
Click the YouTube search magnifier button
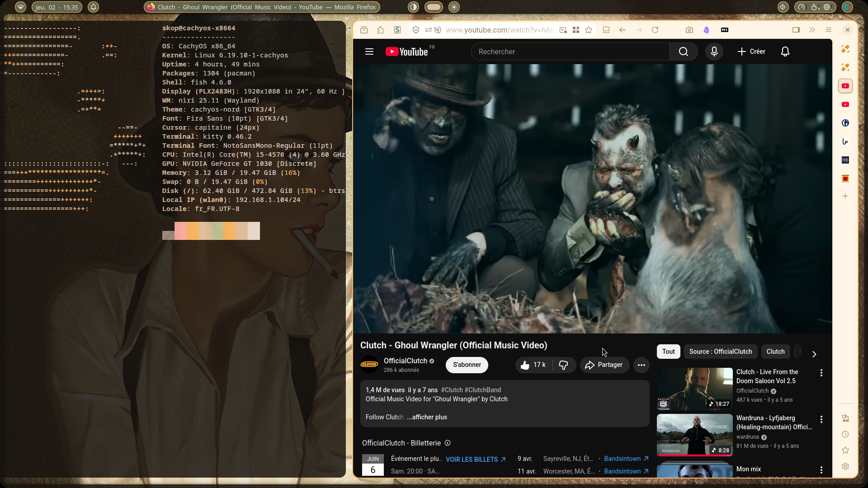coord(683,52)
